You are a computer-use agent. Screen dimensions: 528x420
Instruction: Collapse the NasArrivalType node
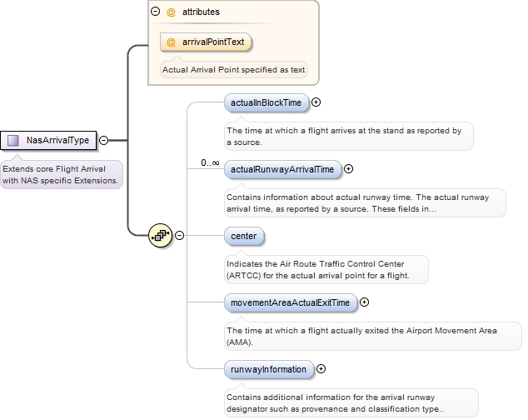pos(104,140)
